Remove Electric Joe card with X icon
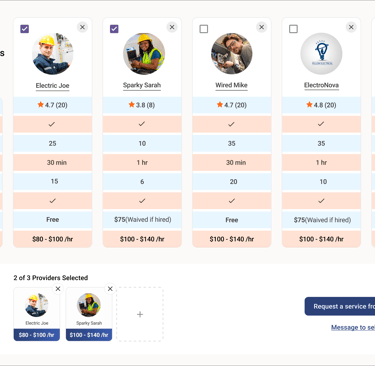Image resolution: width=375 pixels, height=366 pixels. (82, 27)
